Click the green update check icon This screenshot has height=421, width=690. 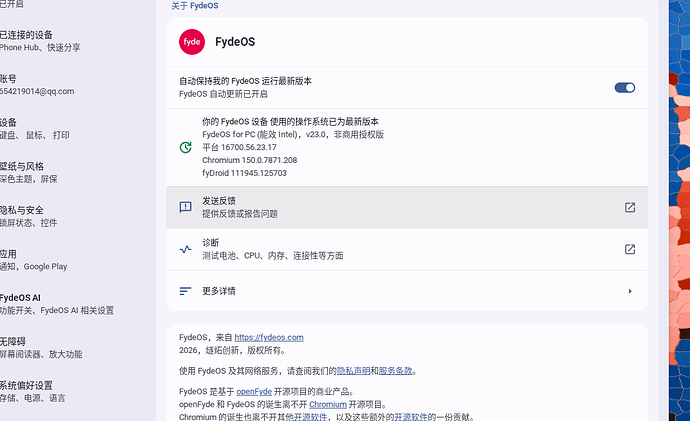pos(186,147)
